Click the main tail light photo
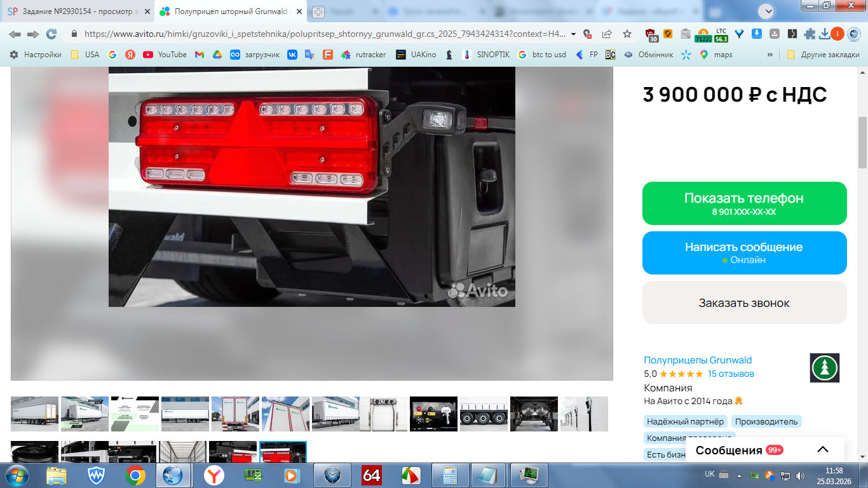The width and height of the screenshot is (868, 488). [x=311, y=187]
